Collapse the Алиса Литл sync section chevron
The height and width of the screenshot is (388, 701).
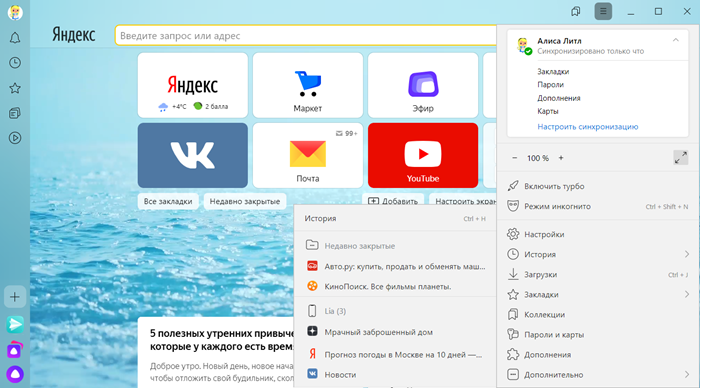(x=676, y=40)
